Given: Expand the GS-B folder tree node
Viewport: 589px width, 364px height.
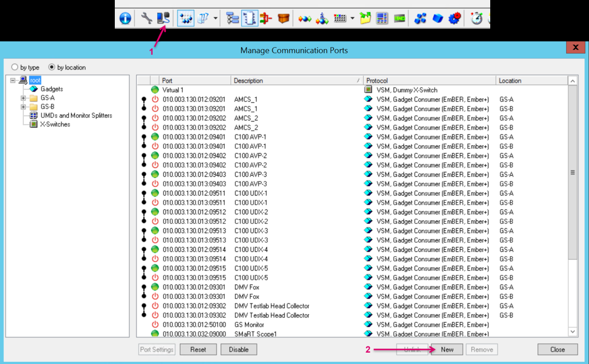Looking at the screenshot, I should [23, 107].
